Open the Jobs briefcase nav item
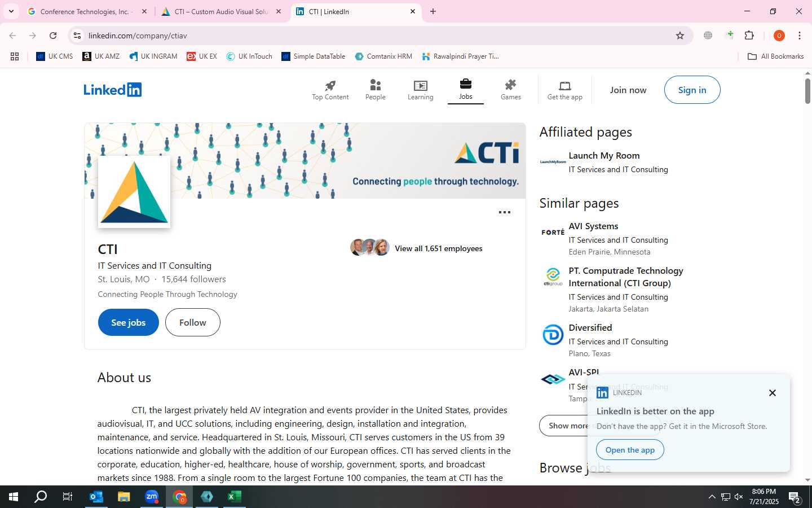Screen dimensions: 812x508 click(466, 90)
